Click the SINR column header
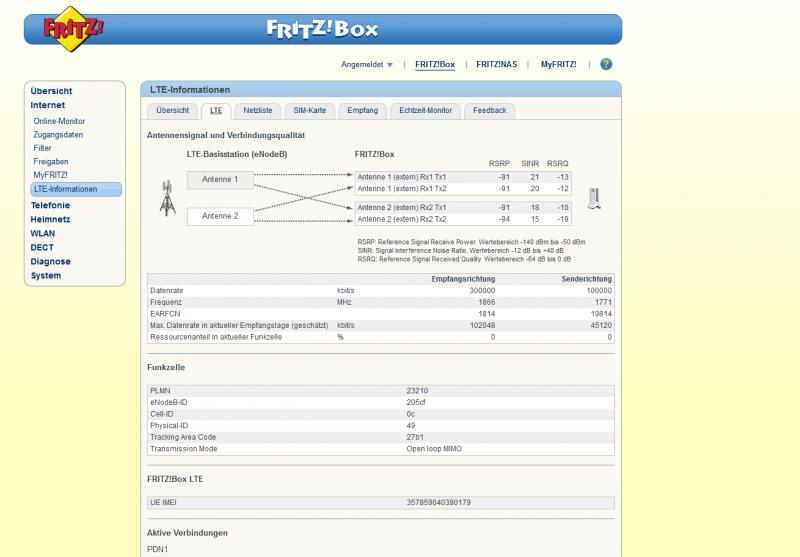The width and height of the screenshot is (800, 557). [530, 163]
